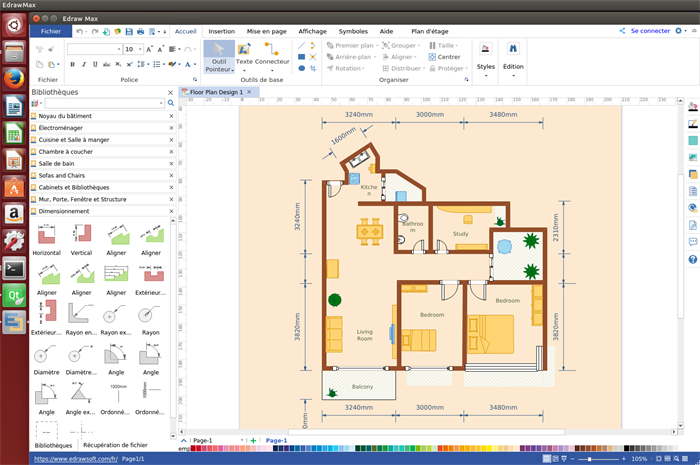Toggle superscript formatting

(x=129, y=64)
